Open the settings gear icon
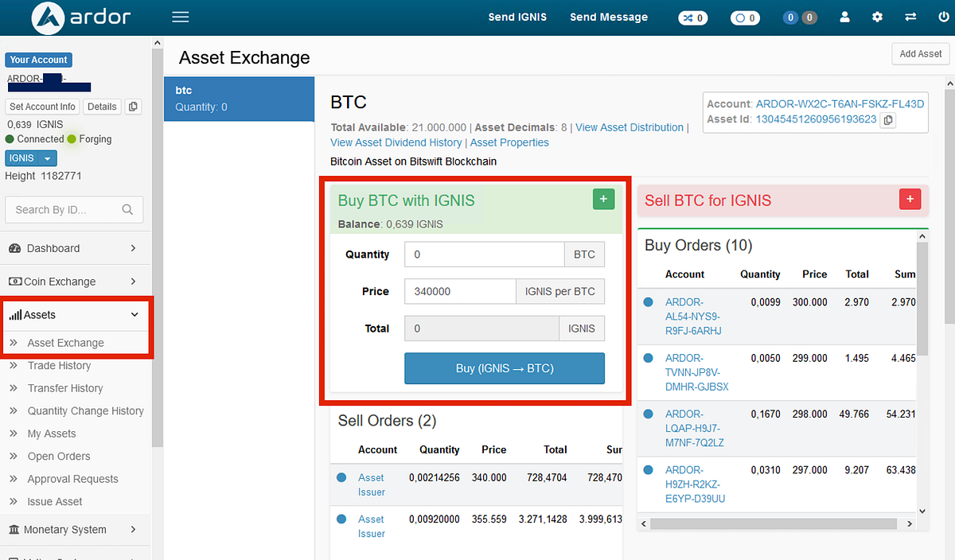955x560 pixels. point(877,17)
